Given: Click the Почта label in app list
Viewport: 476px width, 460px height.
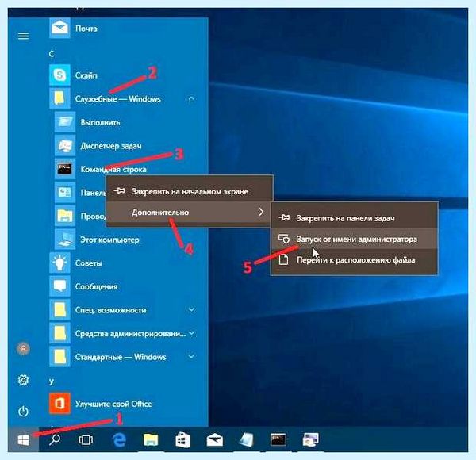Looking at the screenshot, I should click(86, 29).
